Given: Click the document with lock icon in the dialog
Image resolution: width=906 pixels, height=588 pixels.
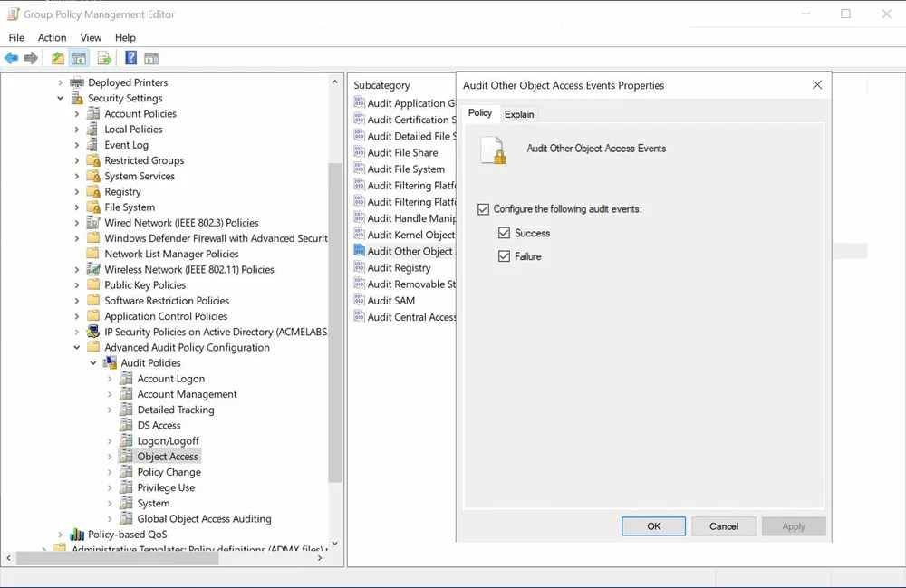Looking at the screenshot, I should pyautogui.click(x=494, y=149).
